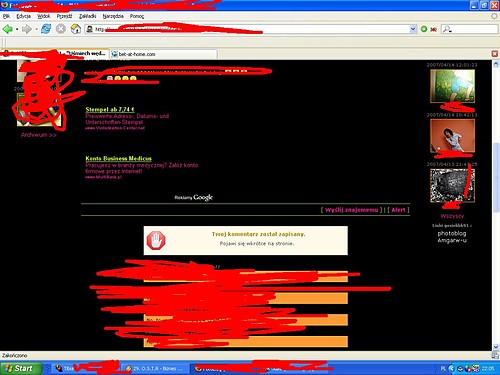Click the search magnifier icon
The width and height of the screenshot is (500, 375).
click(x=447, y=29)
